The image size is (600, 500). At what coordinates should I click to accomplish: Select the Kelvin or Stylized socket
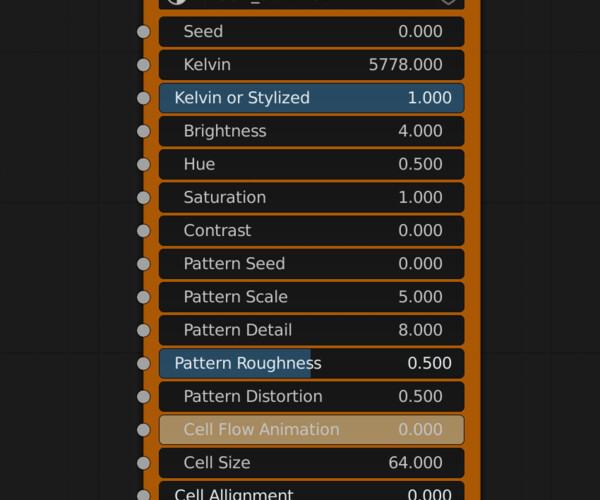pos(143,98)
